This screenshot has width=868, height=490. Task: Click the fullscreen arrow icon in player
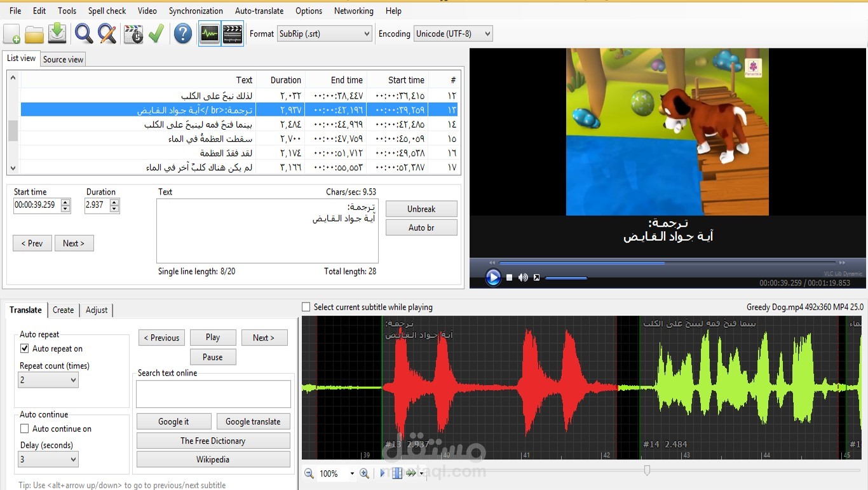pyautogui.click(x=536, y=277)
